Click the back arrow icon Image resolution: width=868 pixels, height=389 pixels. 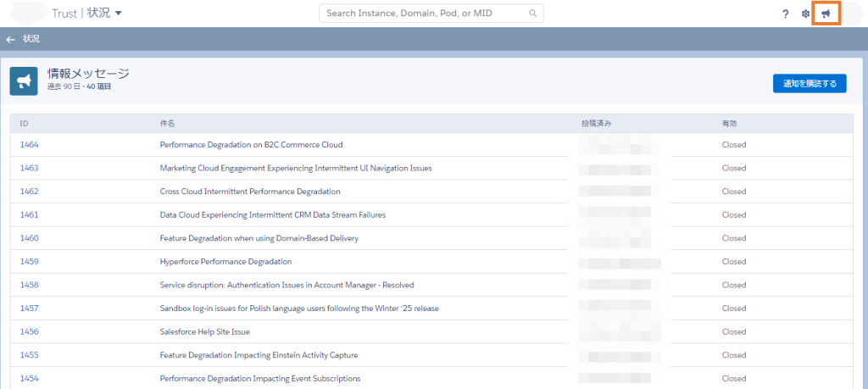[10, 39]
